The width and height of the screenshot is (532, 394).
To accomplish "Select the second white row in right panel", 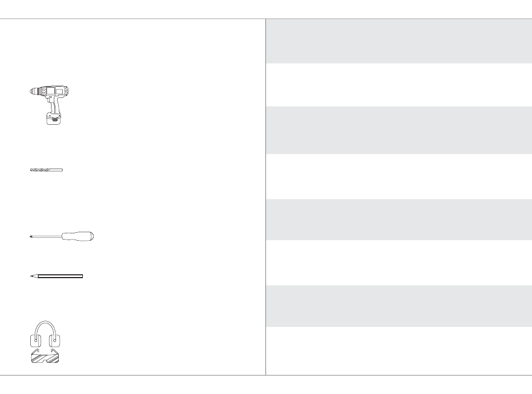I will point(399,177).
